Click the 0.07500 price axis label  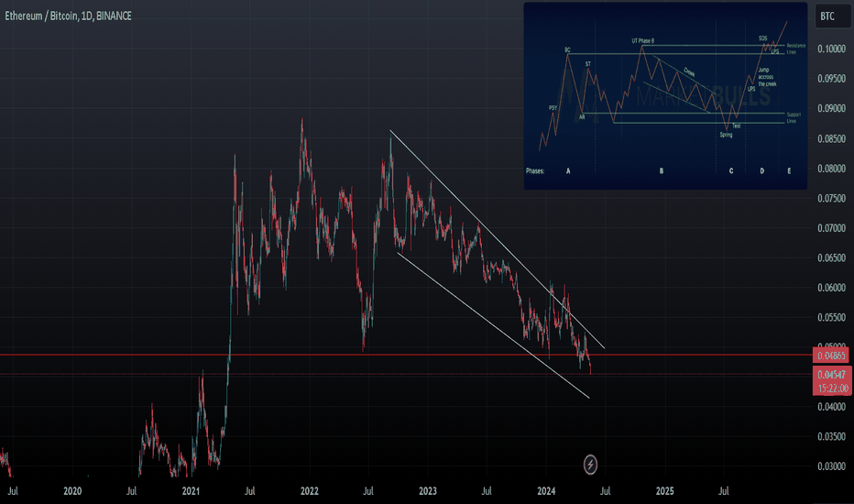[x=831, y=198]
